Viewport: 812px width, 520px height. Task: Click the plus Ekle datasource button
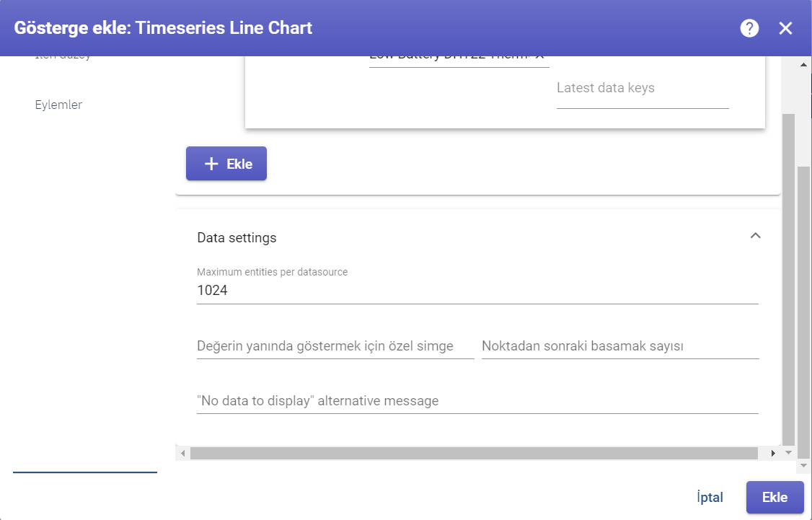[x=226, y=164]
